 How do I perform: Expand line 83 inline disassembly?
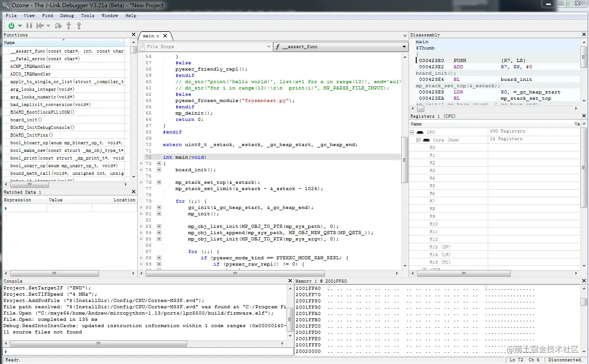[x=159, y=226]
